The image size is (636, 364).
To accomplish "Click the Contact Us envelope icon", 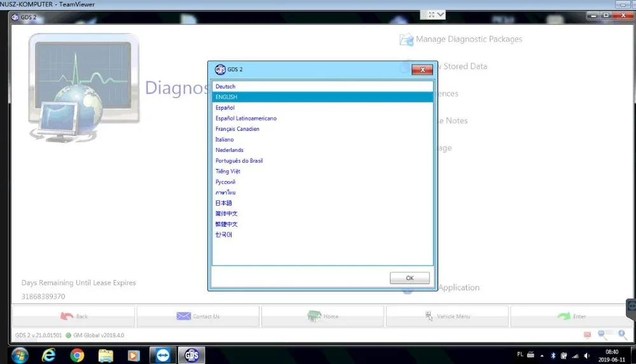I will 183,316.
